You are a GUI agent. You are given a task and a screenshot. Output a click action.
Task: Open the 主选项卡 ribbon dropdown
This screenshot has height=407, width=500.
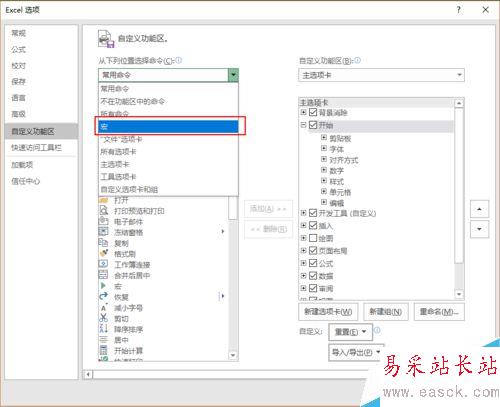pos(381,75)
